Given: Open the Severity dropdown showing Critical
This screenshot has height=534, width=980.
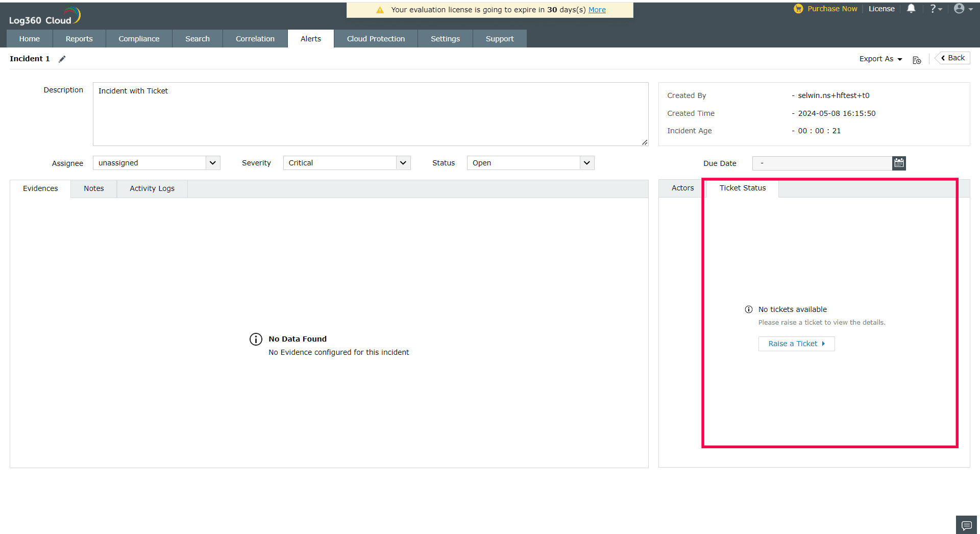Looking at the screenshot, I should pos(347,163).
